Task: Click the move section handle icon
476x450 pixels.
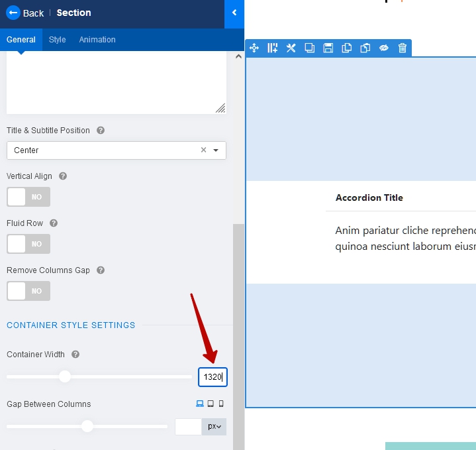Action: (254, 48)
